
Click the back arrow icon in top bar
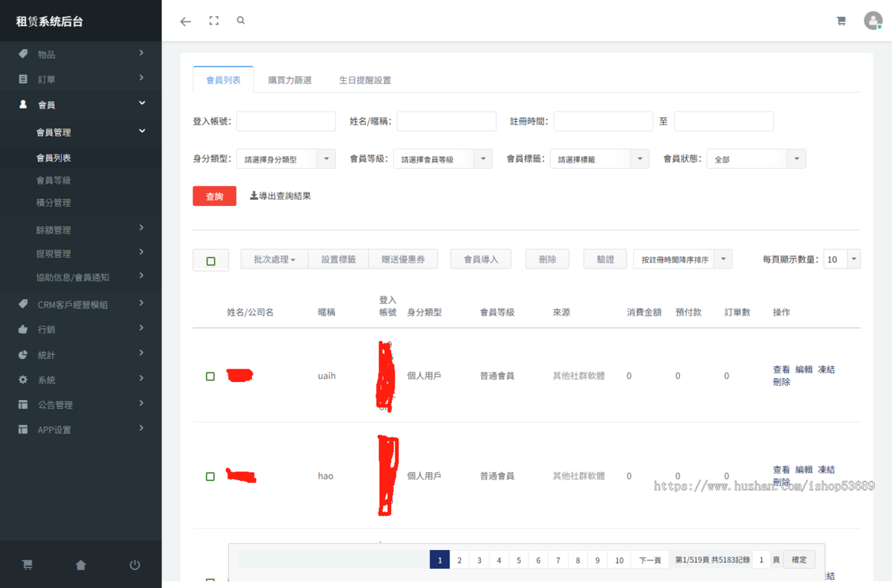tap(186, 22)
